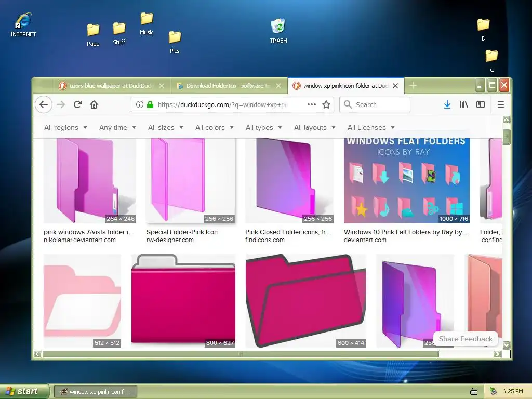
Task: Click the horizontal scrollbar thumb
Action: pos(240,354)
